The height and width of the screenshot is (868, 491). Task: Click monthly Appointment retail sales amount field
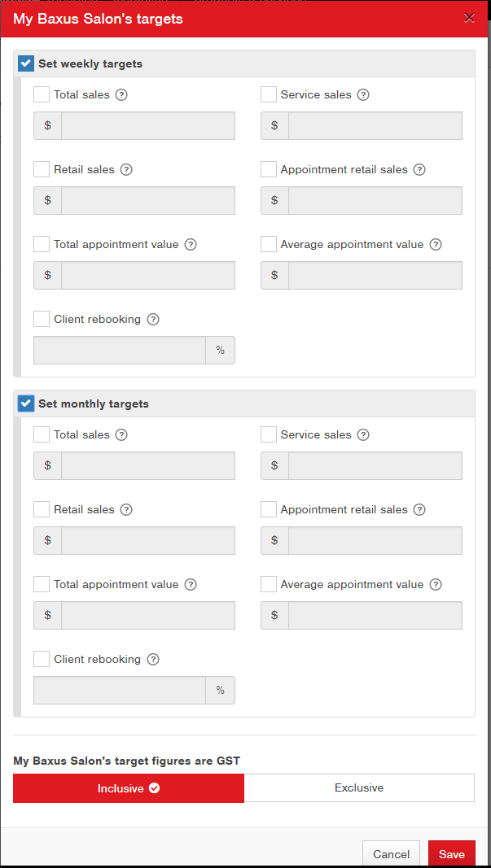(x=375, y=540)
